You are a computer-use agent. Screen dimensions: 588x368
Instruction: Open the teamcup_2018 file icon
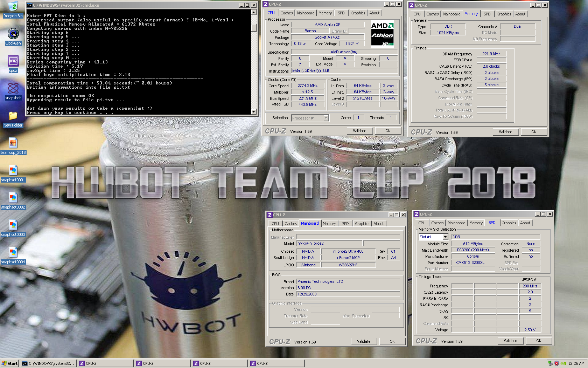13,143
